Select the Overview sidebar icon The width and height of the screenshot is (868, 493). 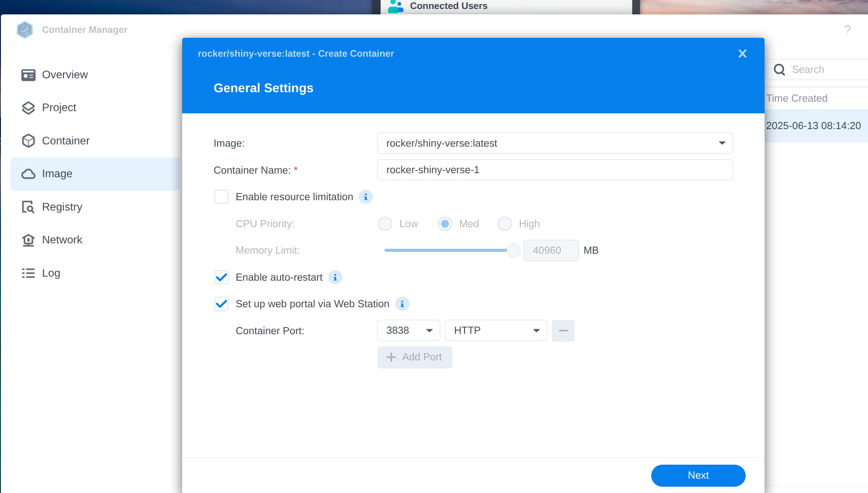pos(28,75)
